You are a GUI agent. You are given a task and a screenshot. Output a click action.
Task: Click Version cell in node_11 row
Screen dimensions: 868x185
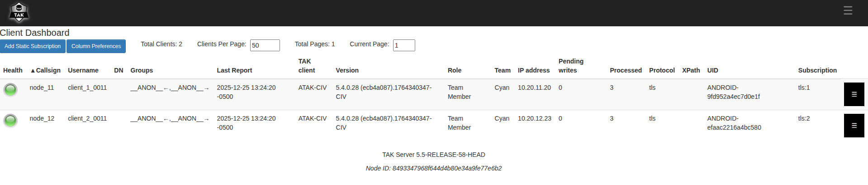(384, 92)
